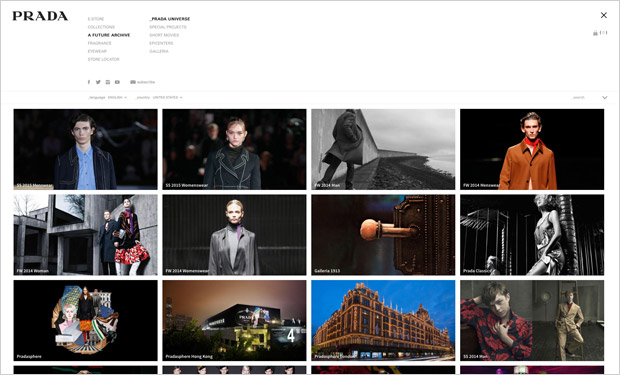Open the COLLECTIONS menu item

pos(101,27)
